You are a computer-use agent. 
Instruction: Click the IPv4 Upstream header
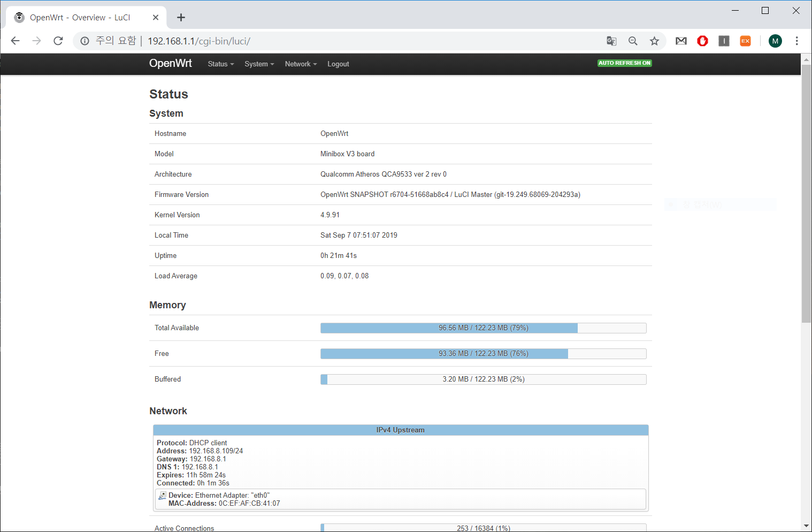(x=401, y=430)
